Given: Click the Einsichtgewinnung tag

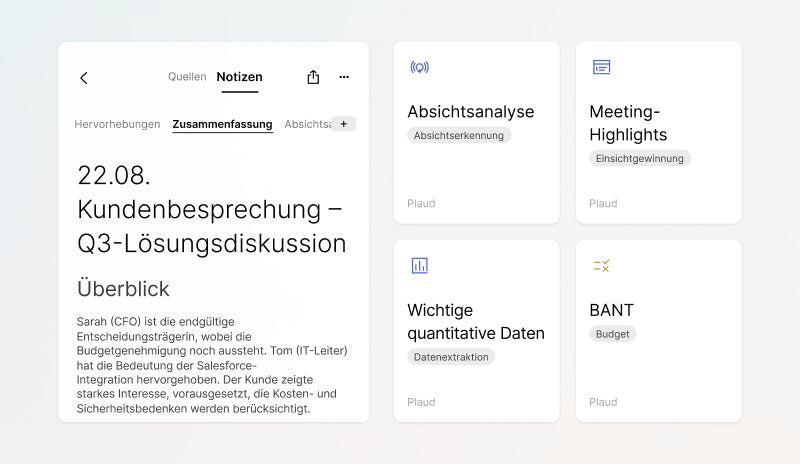Looking at the screenshot, I should click(x=640, y=158).
